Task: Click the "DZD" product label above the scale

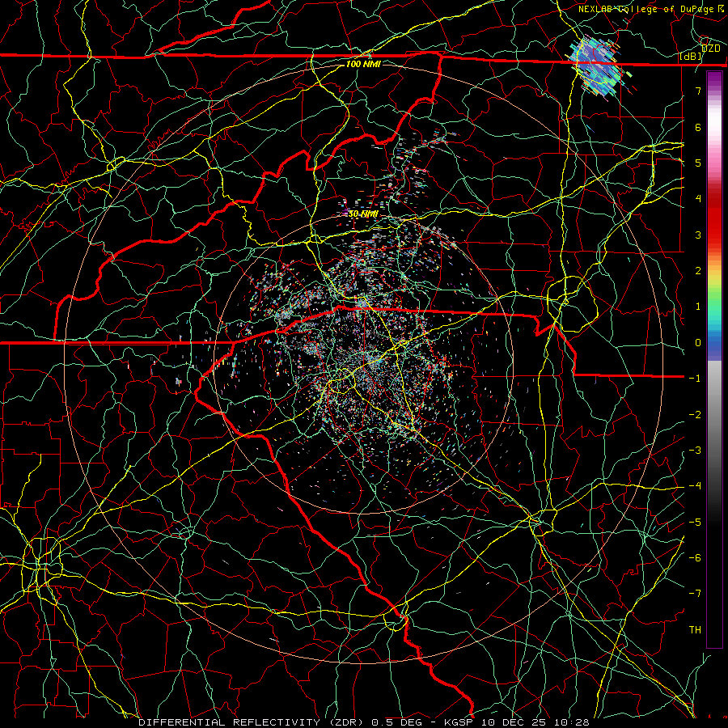Action: tap(711, 49)
